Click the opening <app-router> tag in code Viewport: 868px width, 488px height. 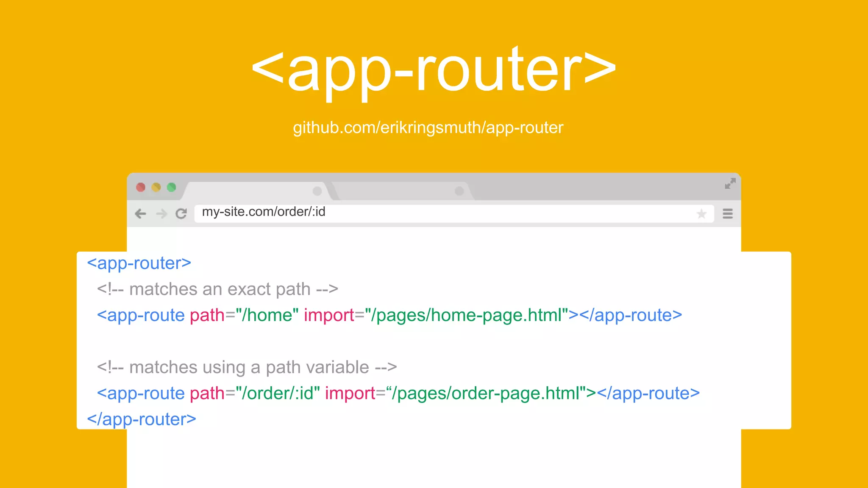[139, 263]
